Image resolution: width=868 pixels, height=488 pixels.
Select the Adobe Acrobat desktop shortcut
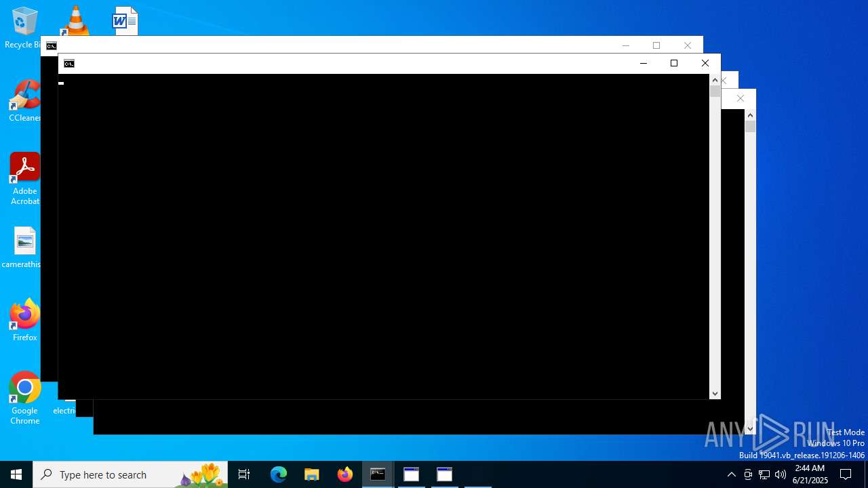click(x=24, y=179)
